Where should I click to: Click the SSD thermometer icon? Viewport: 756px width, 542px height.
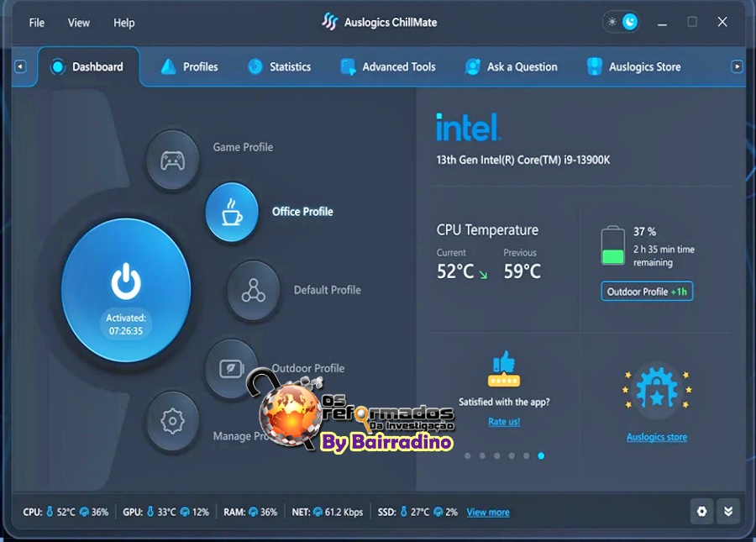404,512
